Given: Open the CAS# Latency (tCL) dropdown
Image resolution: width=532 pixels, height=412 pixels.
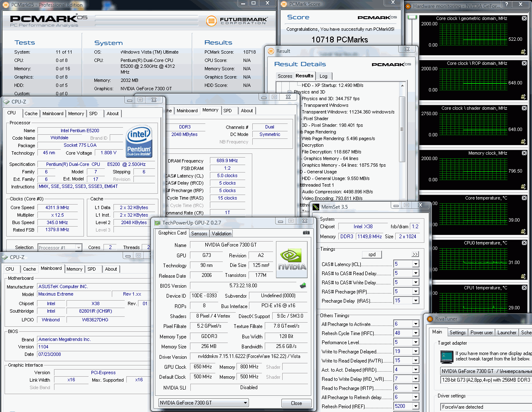Looking at the screenshot, I should tap(416, 264).
